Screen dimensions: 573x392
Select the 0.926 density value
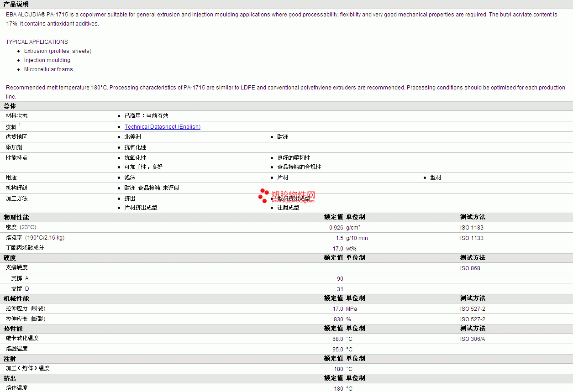[x=336, y=228]
